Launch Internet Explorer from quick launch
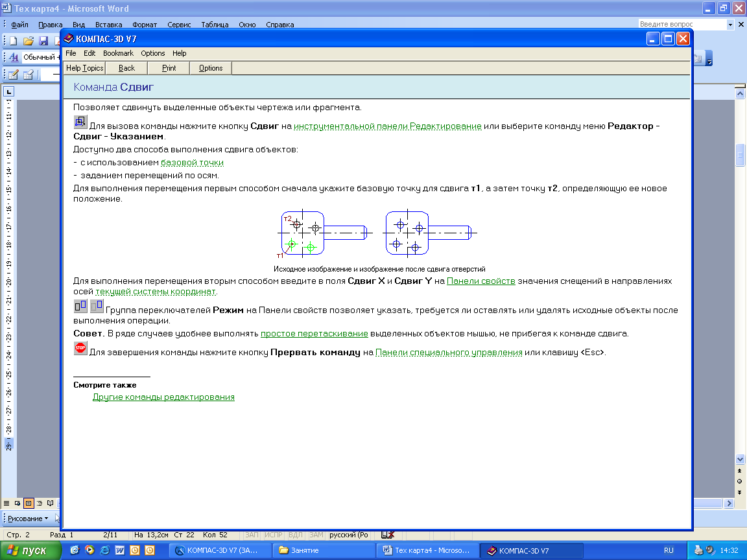This screenshot has width=747, height=560. click(x=105, y=550)
